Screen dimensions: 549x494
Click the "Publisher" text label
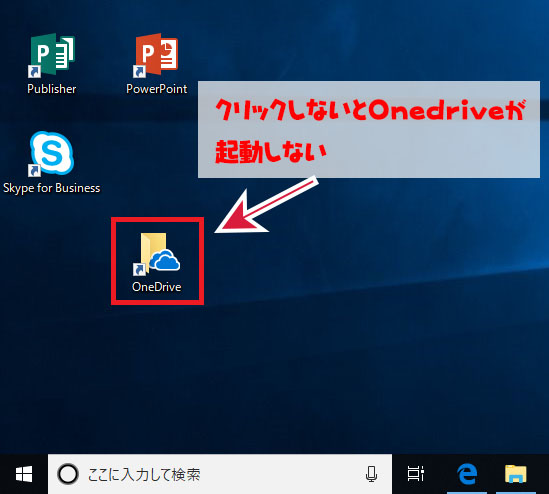[x=51, y=89]
